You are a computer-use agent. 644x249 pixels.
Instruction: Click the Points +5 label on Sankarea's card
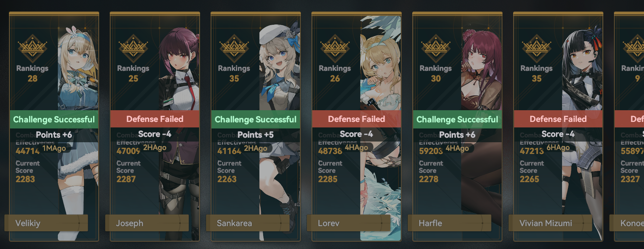[256, 135]
